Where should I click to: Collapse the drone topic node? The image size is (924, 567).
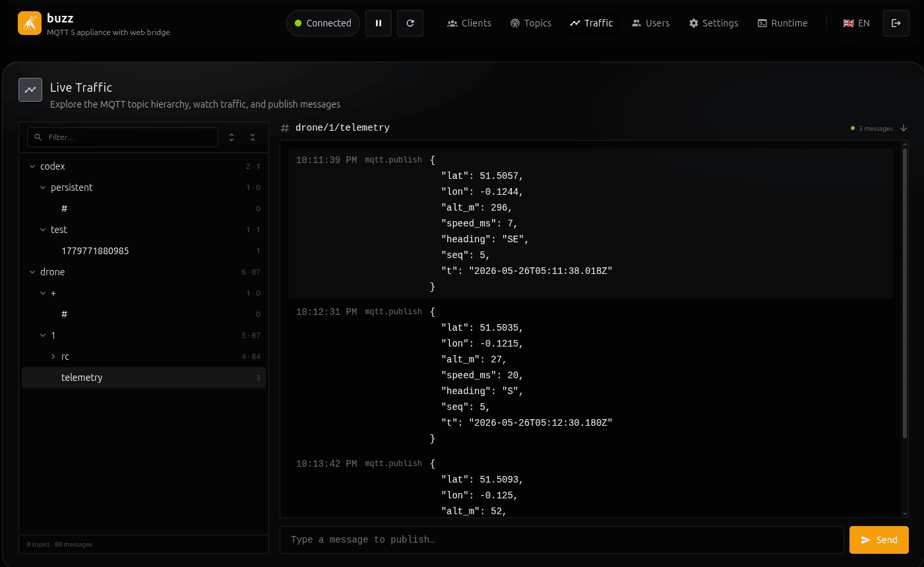tap(32, 272)
